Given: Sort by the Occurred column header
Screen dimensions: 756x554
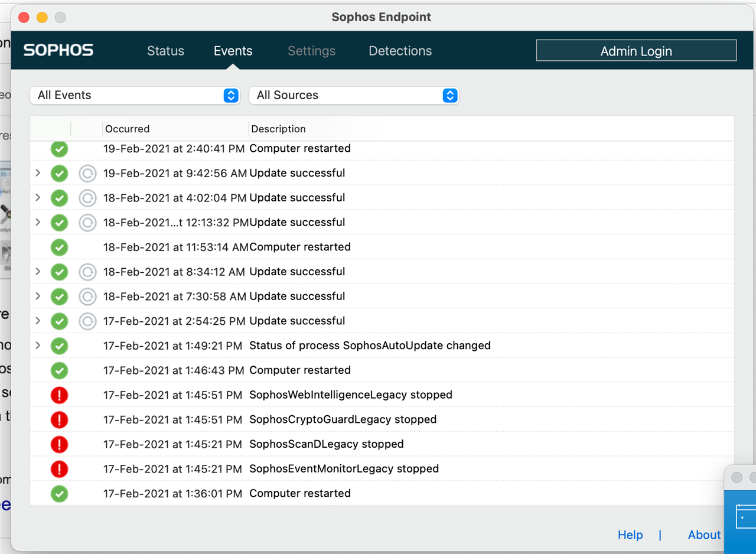Looking at the screenshot, I should (127, 129).
